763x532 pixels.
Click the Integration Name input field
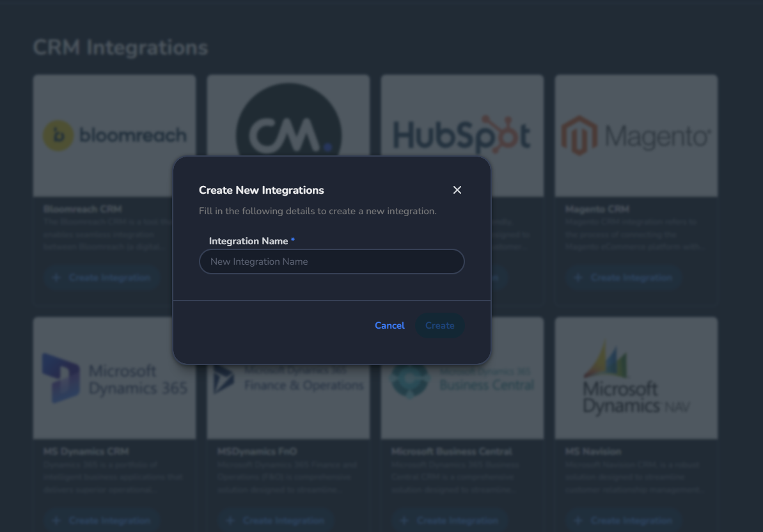pyautogui.click(x=332, y=262)
